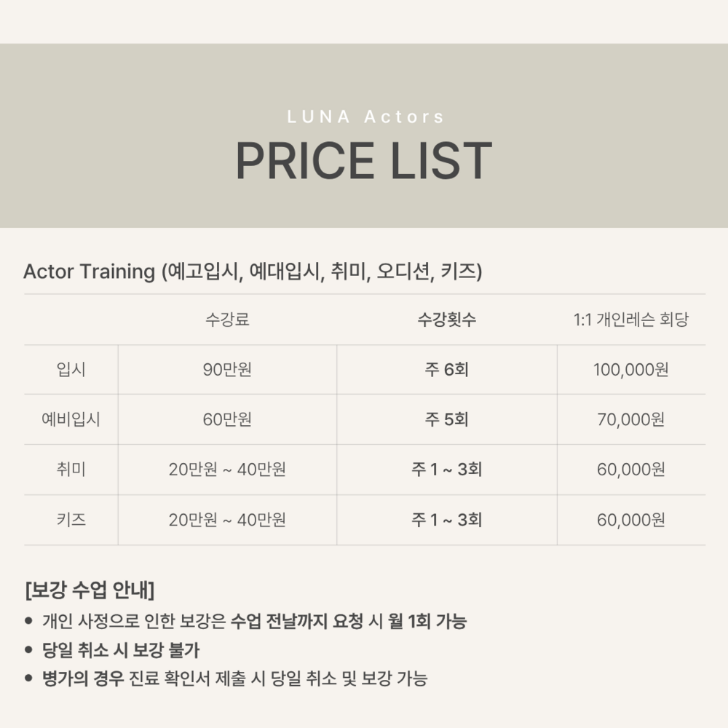728x728 pixels.
Task: Click the PRICE LIST title
Action: (363, 161)
